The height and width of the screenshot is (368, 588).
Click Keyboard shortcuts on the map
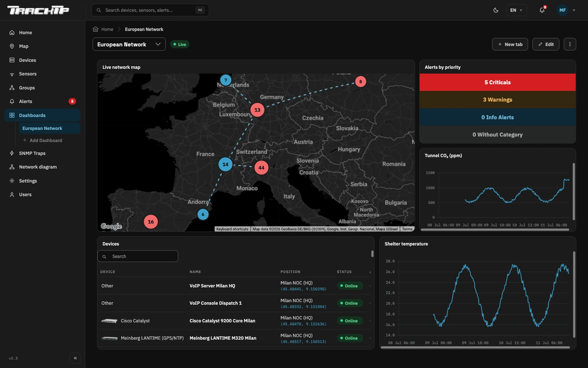click(x=232, y=229)
